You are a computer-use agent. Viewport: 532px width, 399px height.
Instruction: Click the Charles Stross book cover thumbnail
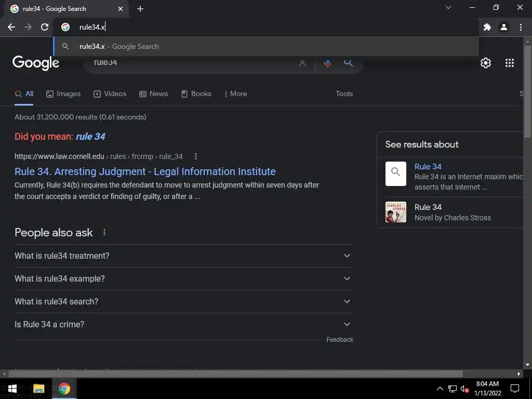tap(395, 212)
